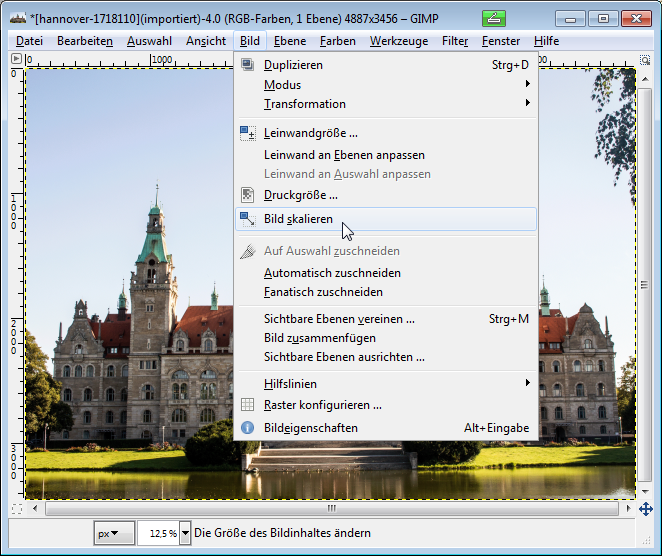Click the blue Bildeigenschaften info icon
Viewport: 662px width, 556px height.
pyautogui.click(x=248, y=428)
